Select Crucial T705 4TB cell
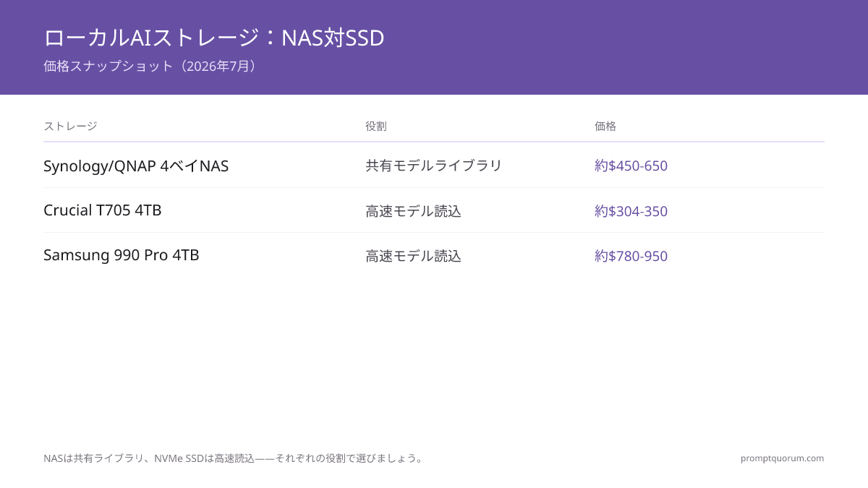This screenshot has height=488, width=868. 103,210
